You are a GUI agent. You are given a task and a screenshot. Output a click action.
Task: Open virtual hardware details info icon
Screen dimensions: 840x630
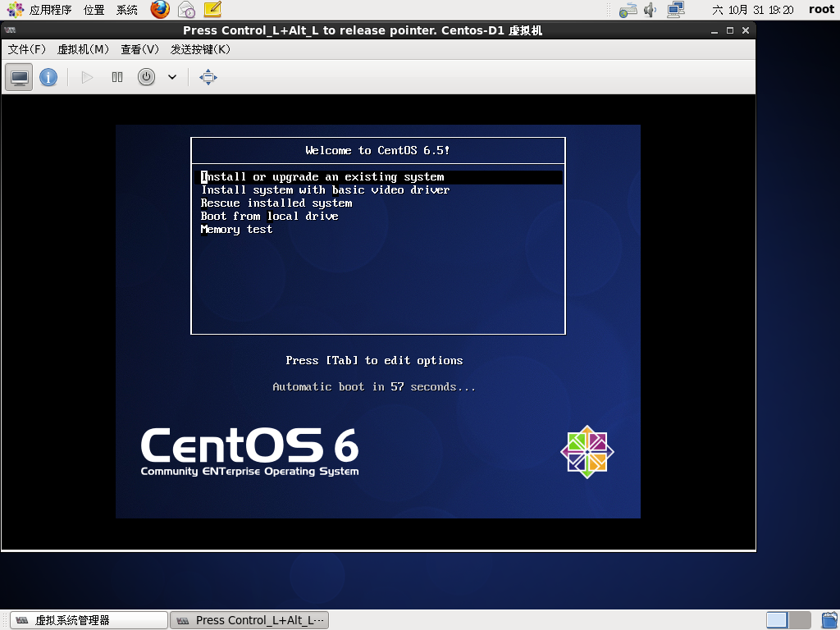(x=48, y=77)
